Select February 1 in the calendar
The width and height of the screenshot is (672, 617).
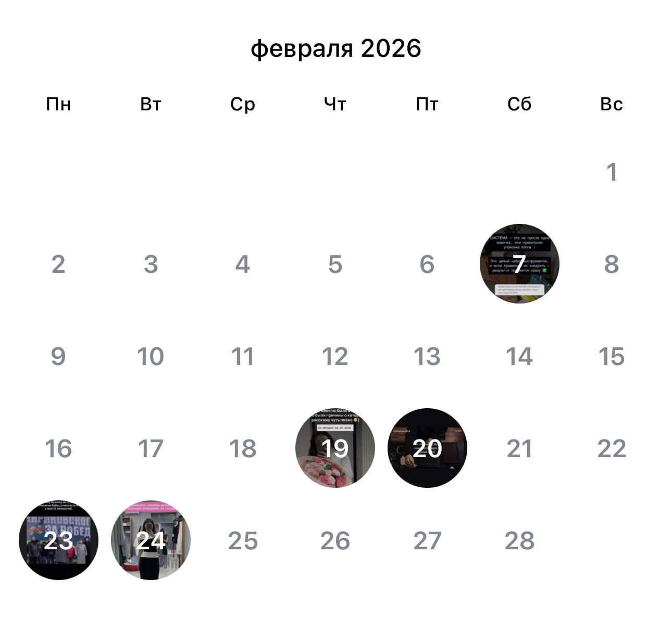coord(612,172)
